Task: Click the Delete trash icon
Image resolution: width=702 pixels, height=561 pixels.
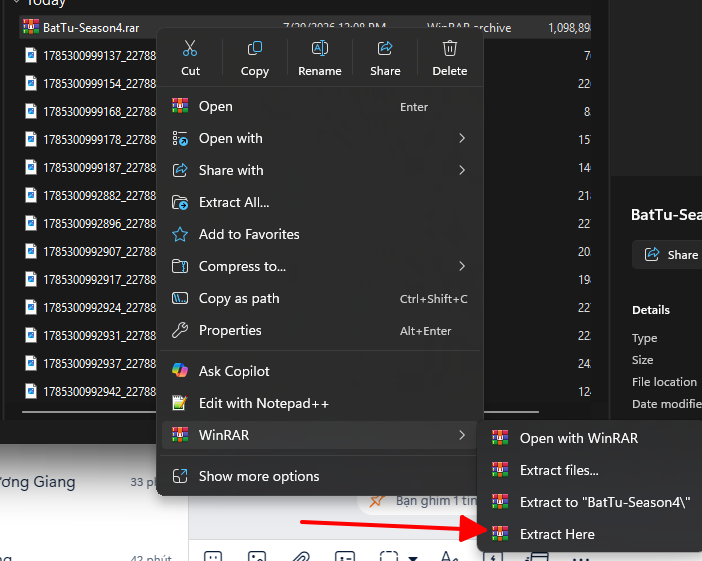Action: [x=449, y=48]
